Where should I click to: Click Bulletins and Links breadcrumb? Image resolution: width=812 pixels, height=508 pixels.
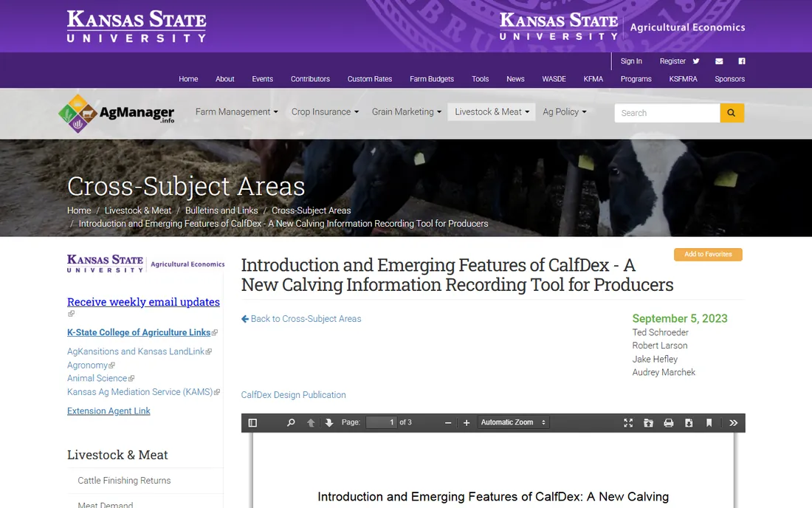(221, 210)
